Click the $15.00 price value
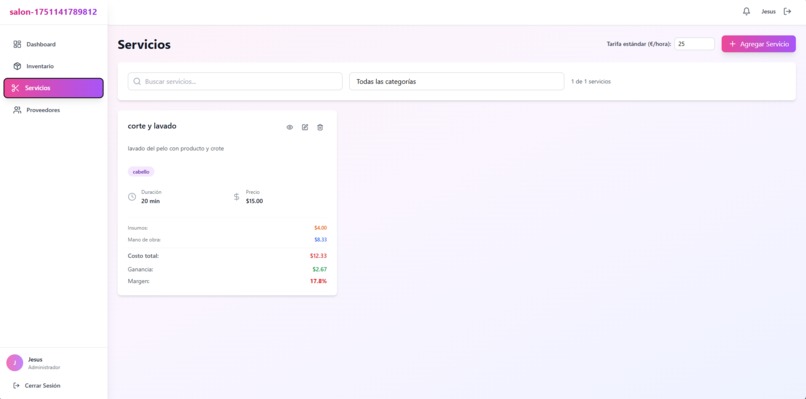806x399 pixels. [254, 201]
